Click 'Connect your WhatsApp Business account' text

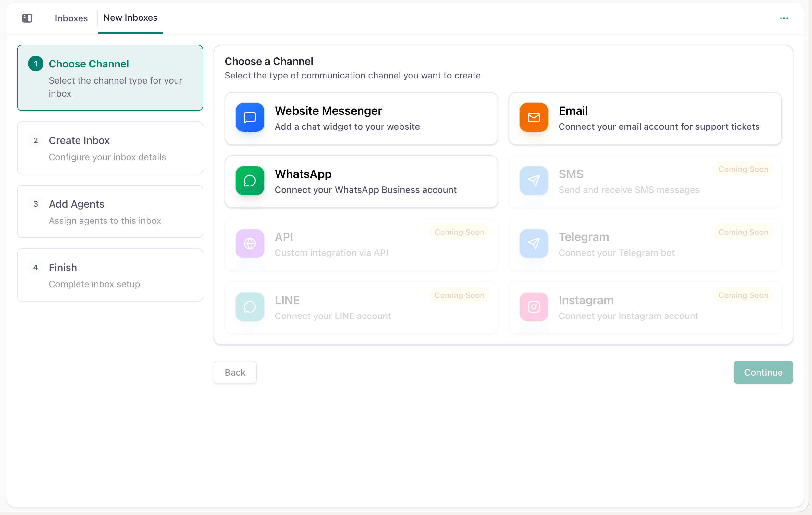[x=365, y=190]
